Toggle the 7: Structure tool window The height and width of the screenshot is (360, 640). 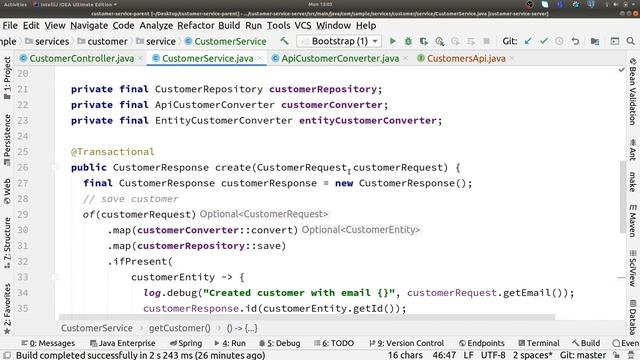point(7,242)
